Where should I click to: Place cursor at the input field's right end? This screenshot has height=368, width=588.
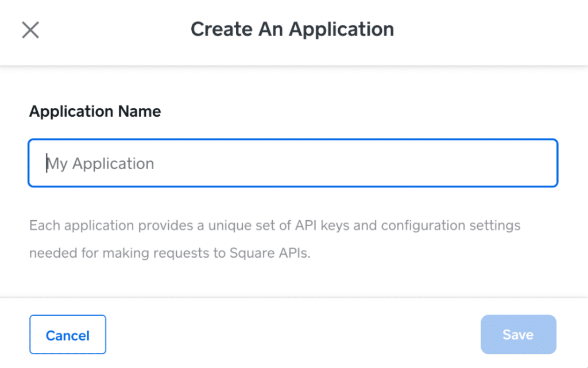click(546, 163)
